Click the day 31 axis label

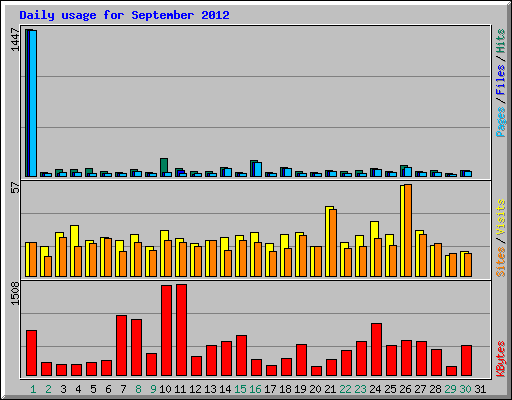tap(480, 389)
